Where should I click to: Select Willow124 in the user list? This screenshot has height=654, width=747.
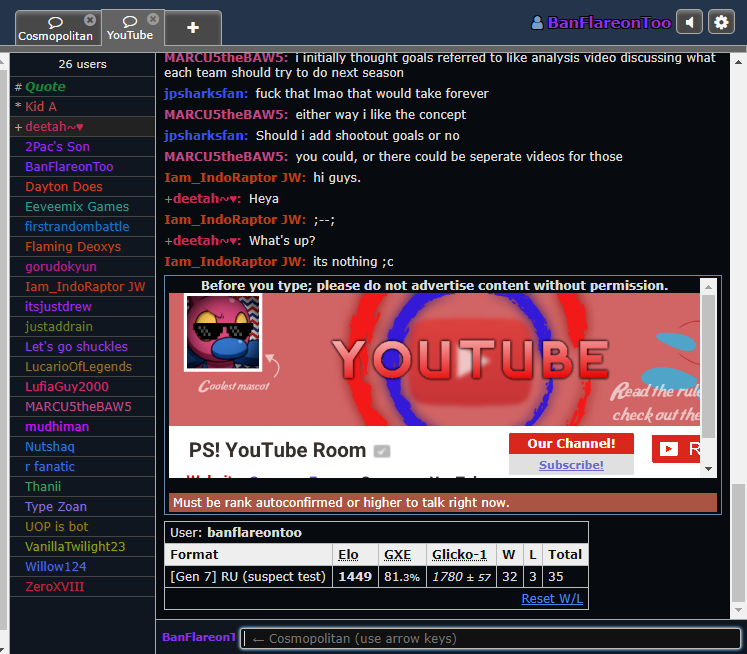point(82,567)
